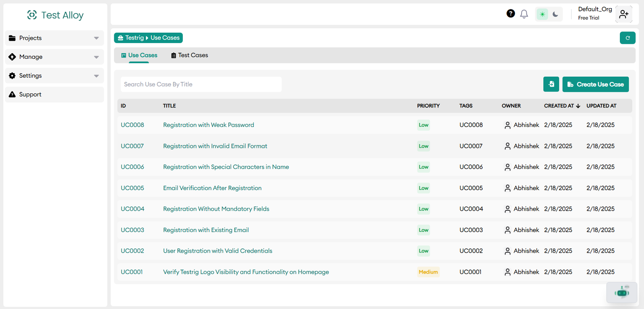Click the import use case icon button
Image resolution: width=644 pixels, height=309 pixels.
(x=551, y=84)
